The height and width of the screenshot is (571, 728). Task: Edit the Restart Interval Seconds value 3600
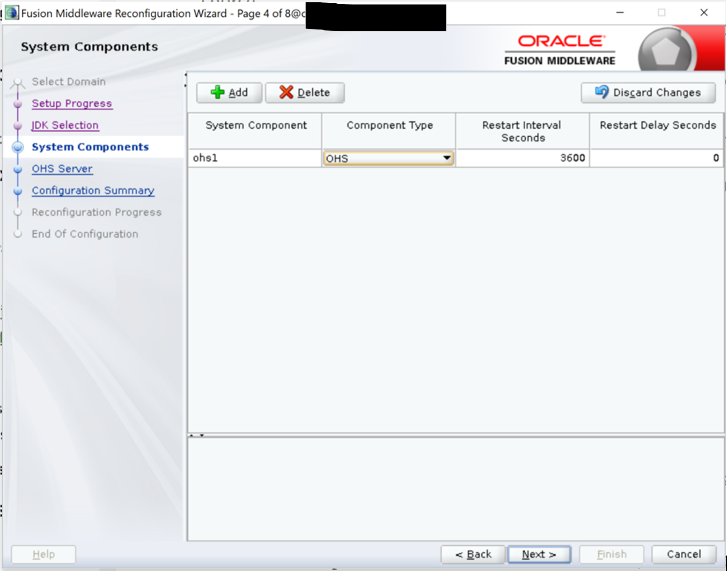pyautogui.click(x=522, y=158)
